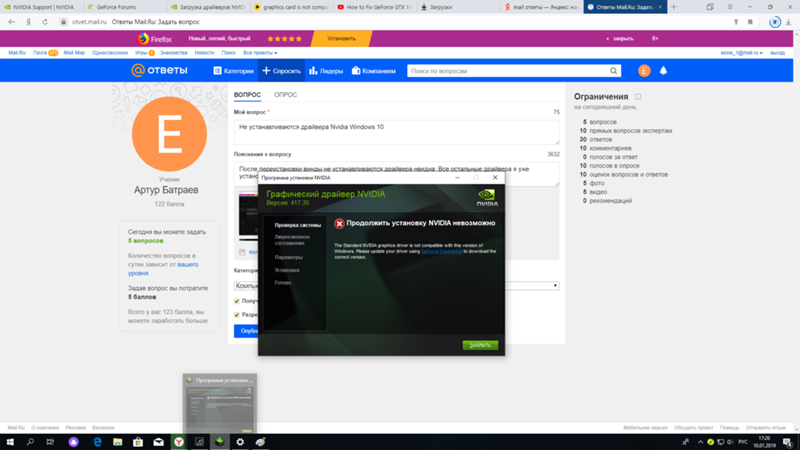Close the Firefox banner with закрыть
Viewport: 800px width, 450px height.
619,39
